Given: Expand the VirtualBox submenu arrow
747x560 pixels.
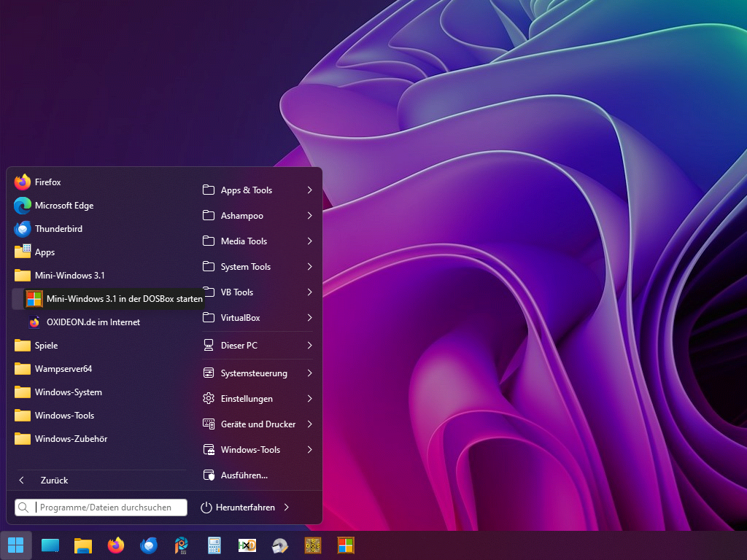Looking at the screenshot, I should 309,318.
